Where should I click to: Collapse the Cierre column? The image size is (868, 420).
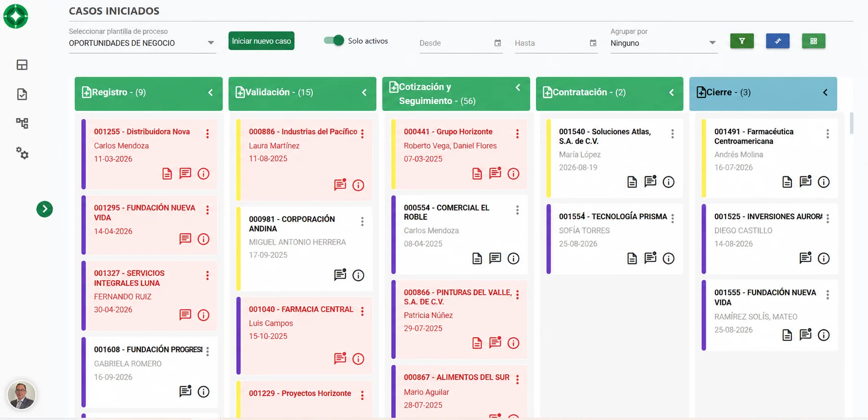[825, 92]
